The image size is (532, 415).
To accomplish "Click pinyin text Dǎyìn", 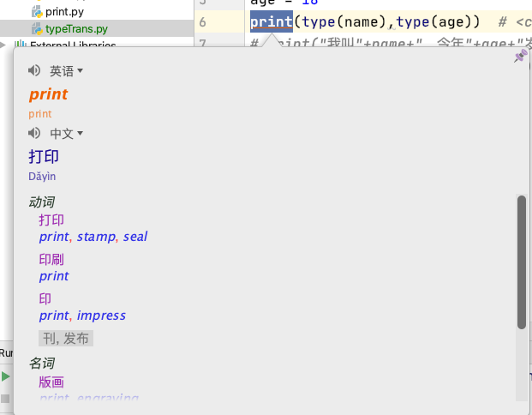I will [42, 177].
